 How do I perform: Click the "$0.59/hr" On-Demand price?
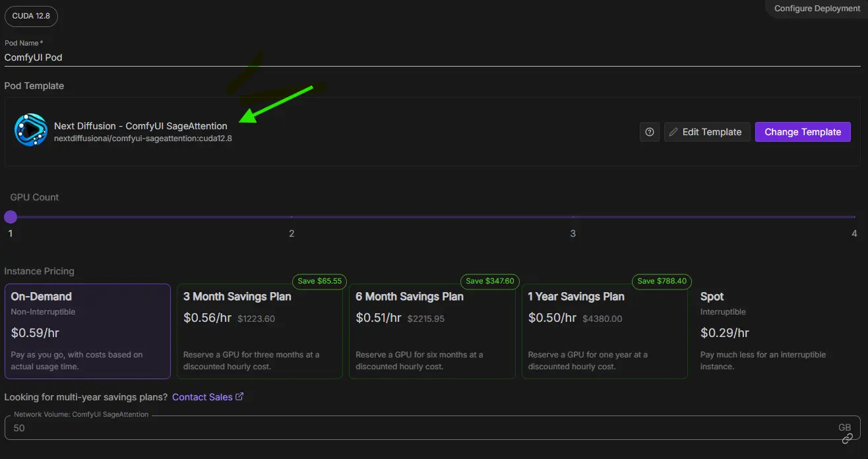click(35, 333)
